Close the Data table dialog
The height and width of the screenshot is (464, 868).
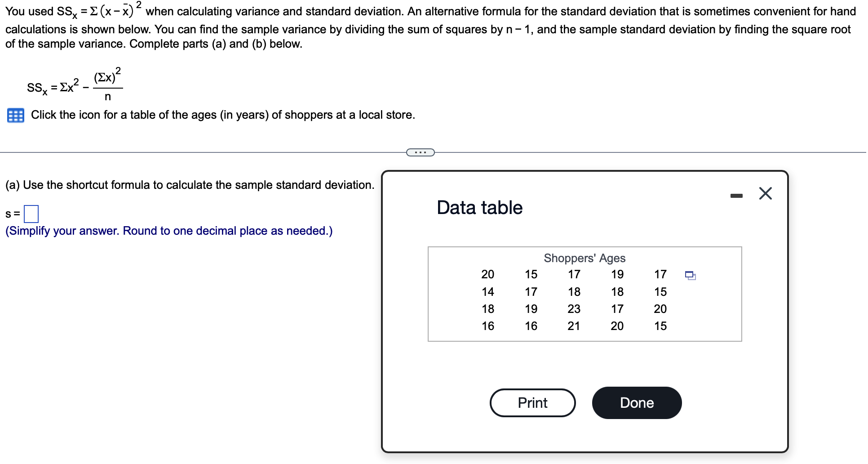tap(765, 193)
